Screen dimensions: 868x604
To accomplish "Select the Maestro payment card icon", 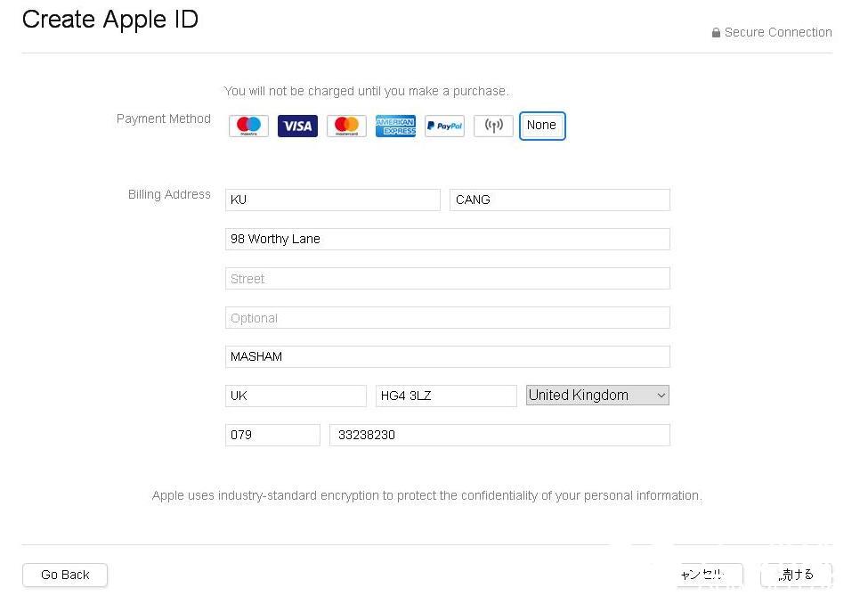I will coord(248,126).
